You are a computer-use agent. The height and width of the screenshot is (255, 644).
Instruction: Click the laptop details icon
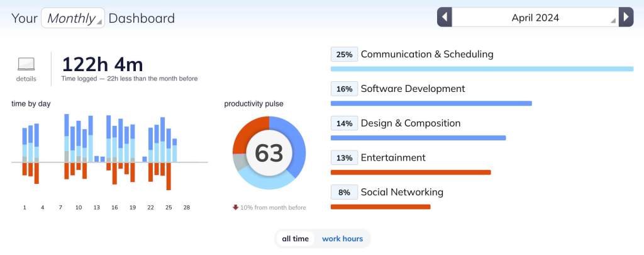click(x=26, y=64)
